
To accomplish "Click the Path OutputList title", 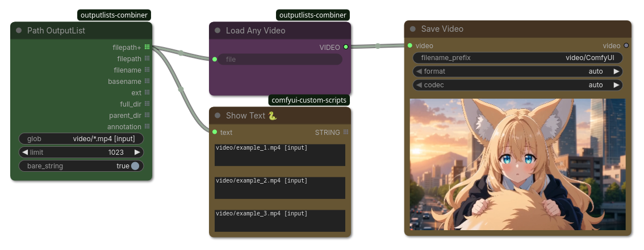I will tap(56, 31).
